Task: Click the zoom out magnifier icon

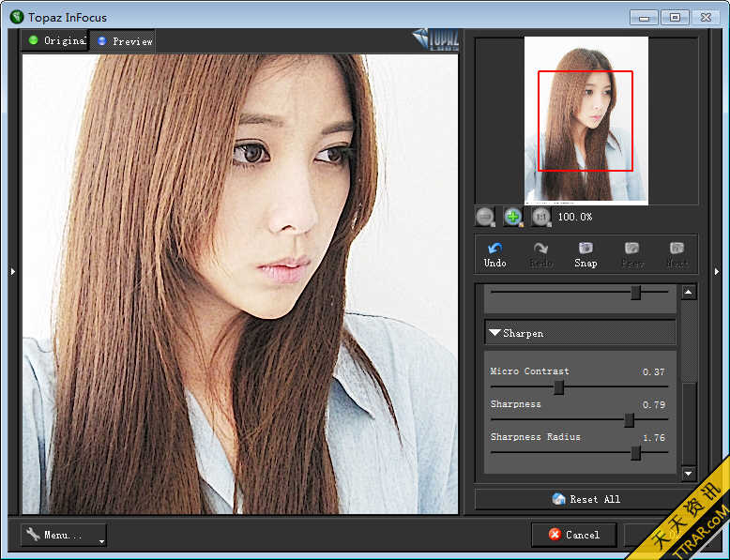Action: pyautogui.click(x=485, y=217)
